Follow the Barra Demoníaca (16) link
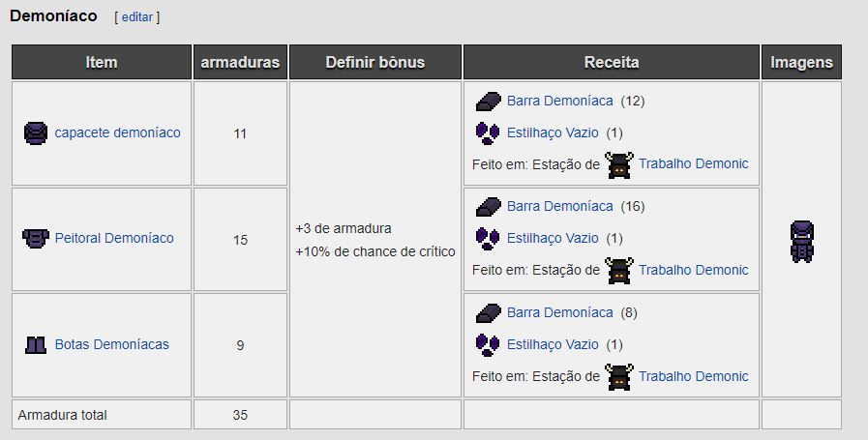This screenshot has height=440, width=868. pyautogui.click(x=559, y=206)
